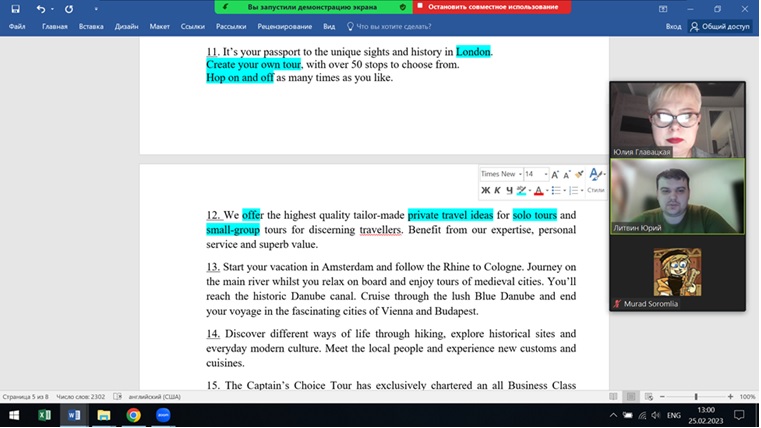Open File Explorer from the taskbar
This screenshot has height=428, width=761.
point(103,415)
